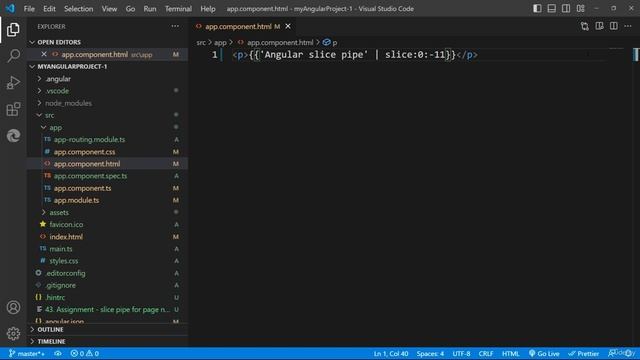Open the Accounts menu icon
Viewport: 640px width, 360px height.
pos(13,307)
